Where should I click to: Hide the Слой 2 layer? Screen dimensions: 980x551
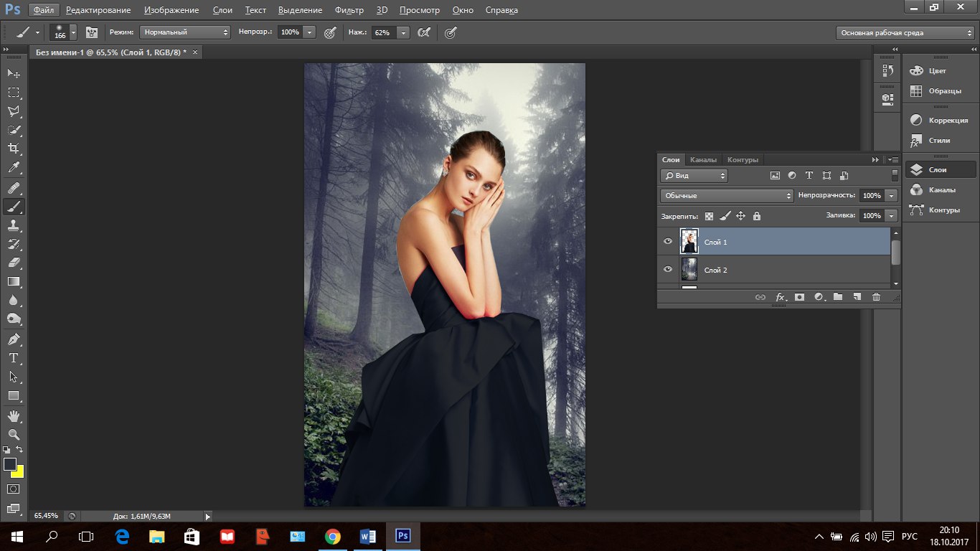pos(668,270)
